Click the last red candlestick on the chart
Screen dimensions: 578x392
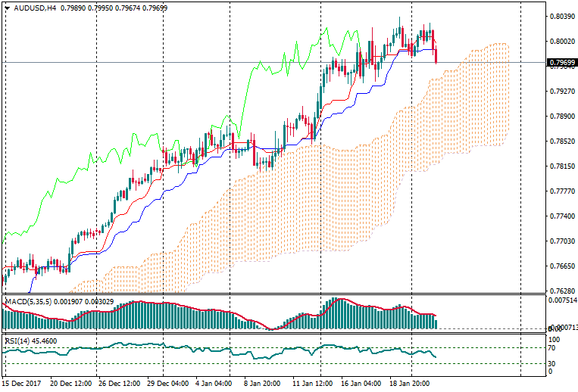click(x=436, y=55)
